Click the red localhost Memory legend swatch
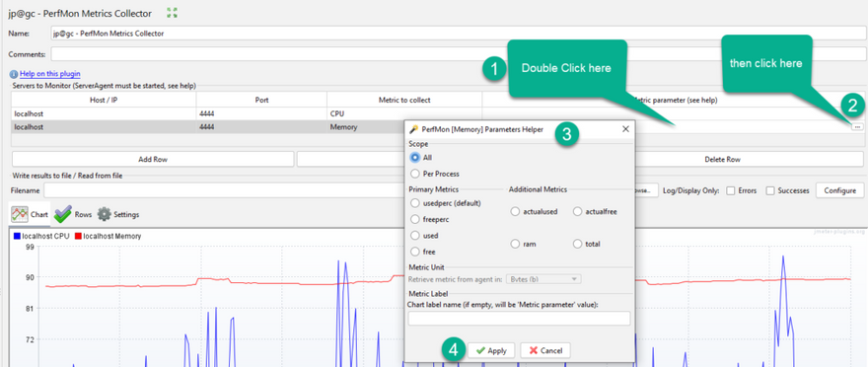The width and height of the screenshot is (868, 367). point(78,237)
